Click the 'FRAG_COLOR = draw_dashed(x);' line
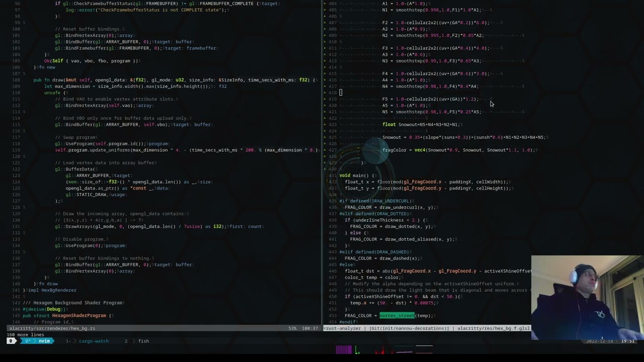644x362 pixels. click(x=382, y=258)
